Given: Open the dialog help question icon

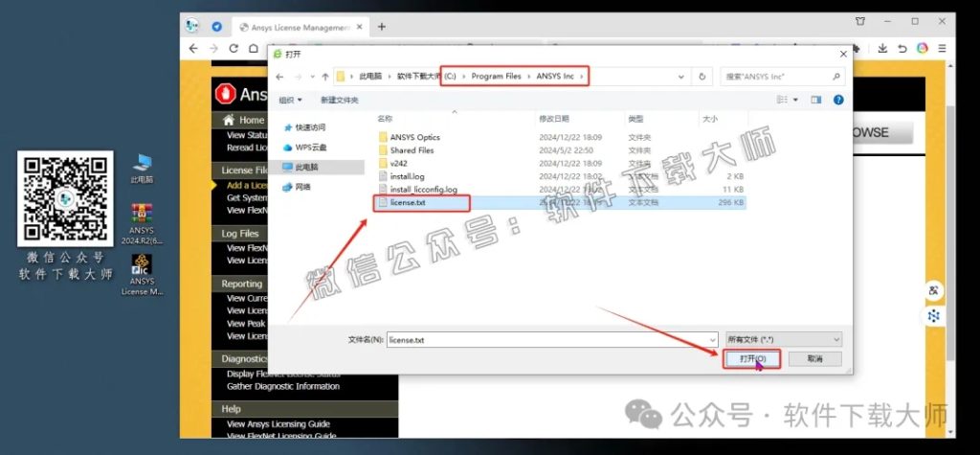Looking at the screenshot, I should pyautogui.click(x=838, y=100).
